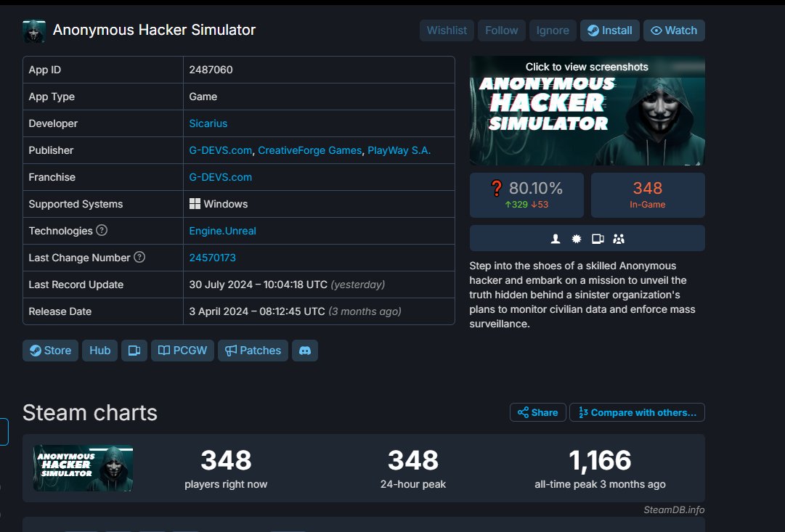
Task: Open G-DEVS.com publisher link
Action: pyautogui.click(x=220, y=151)
